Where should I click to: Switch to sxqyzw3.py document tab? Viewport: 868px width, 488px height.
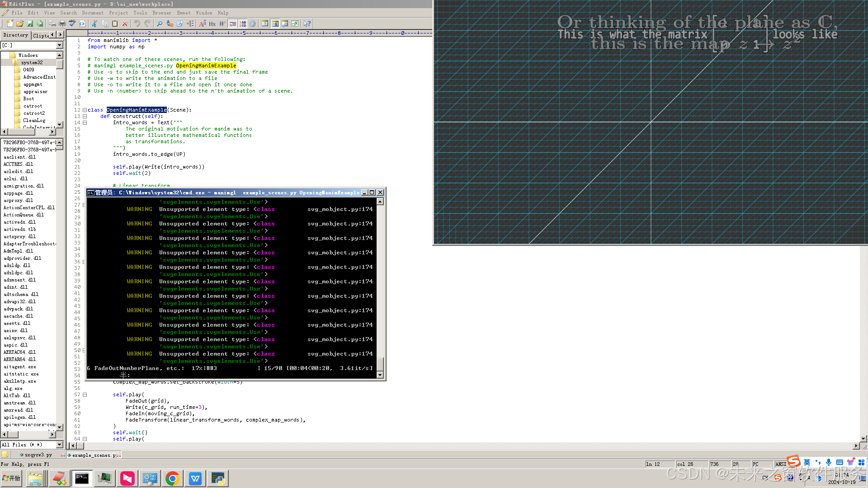(x=38, y=455)
